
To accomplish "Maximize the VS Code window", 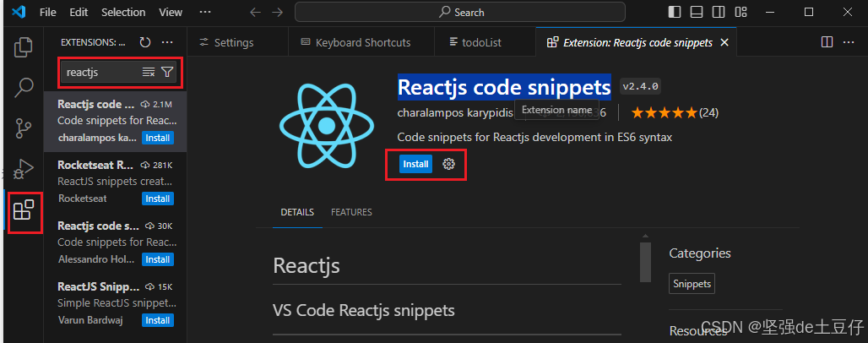I will (809, 12).
